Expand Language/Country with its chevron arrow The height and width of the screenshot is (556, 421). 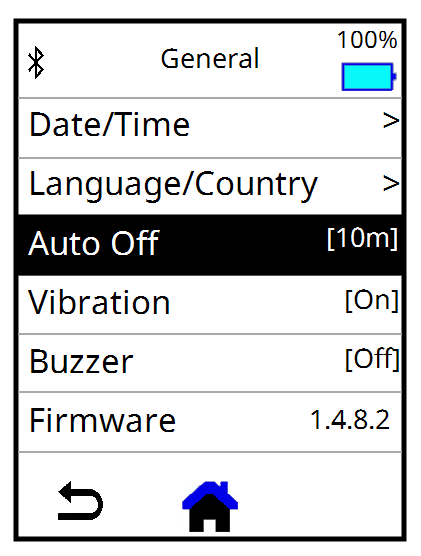391,183
